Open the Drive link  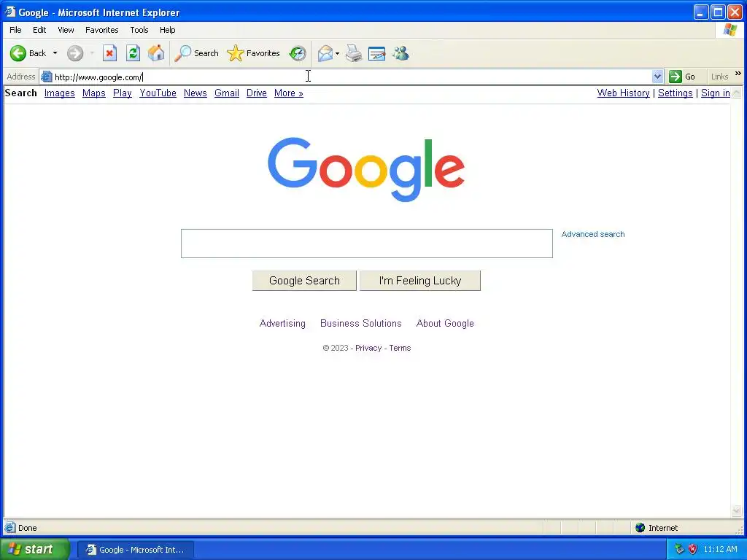[x=256, y=93]
